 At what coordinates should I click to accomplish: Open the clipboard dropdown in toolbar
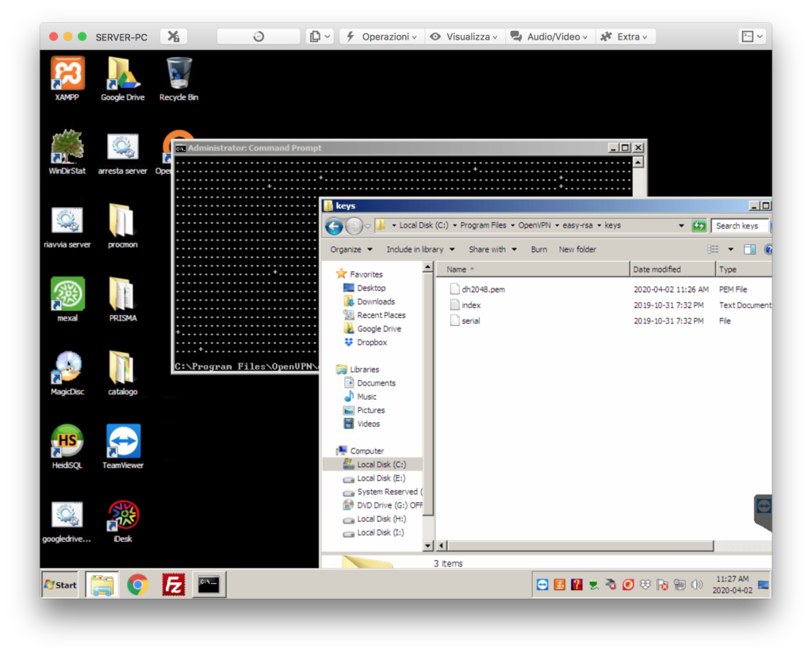(319, 36)
